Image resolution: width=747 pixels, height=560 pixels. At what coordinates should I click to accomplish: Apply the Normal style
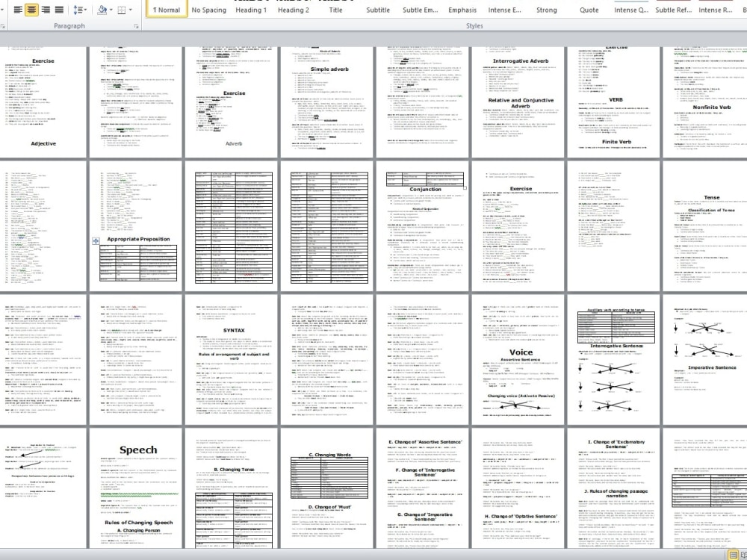167,10
